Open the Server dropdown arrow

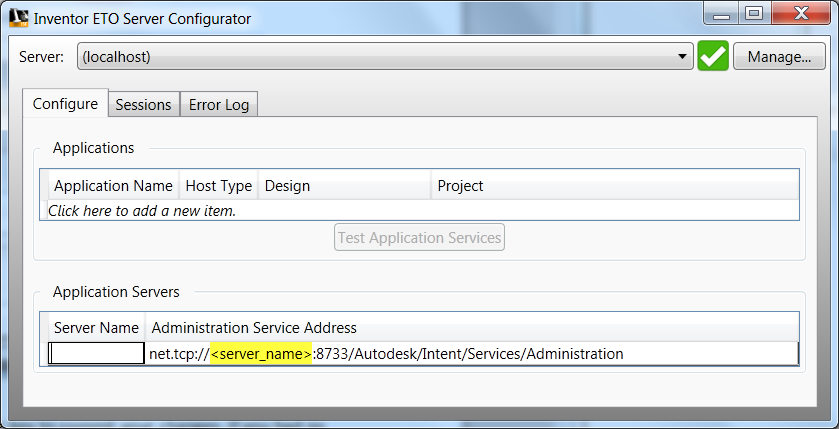point(683,57)
